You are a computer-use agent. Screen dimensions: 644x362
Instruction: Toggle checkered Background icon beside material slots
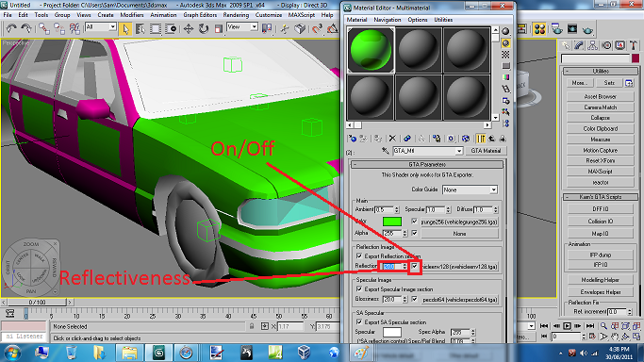click(x=505, y=54)
